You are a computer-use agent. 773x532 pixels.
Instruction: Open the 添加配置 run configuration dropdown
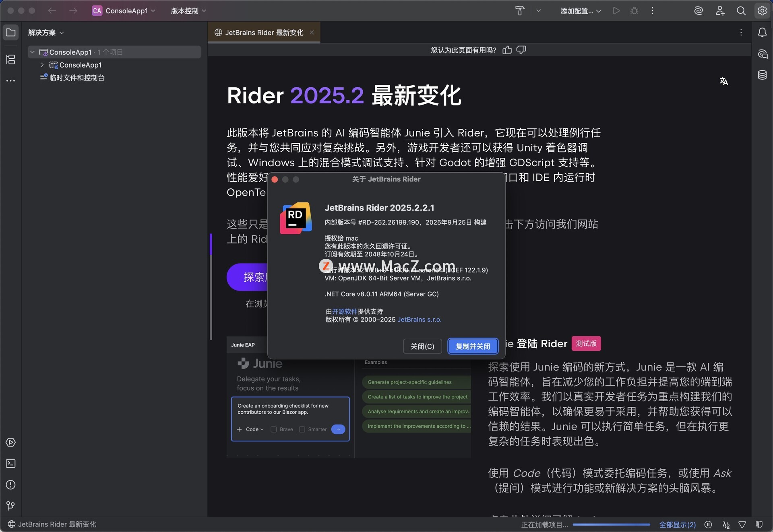click(x=581, y=11)
